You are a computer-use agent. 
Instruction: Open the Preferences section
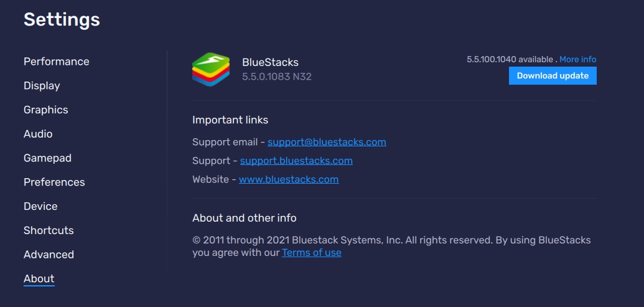click(54, 182)
